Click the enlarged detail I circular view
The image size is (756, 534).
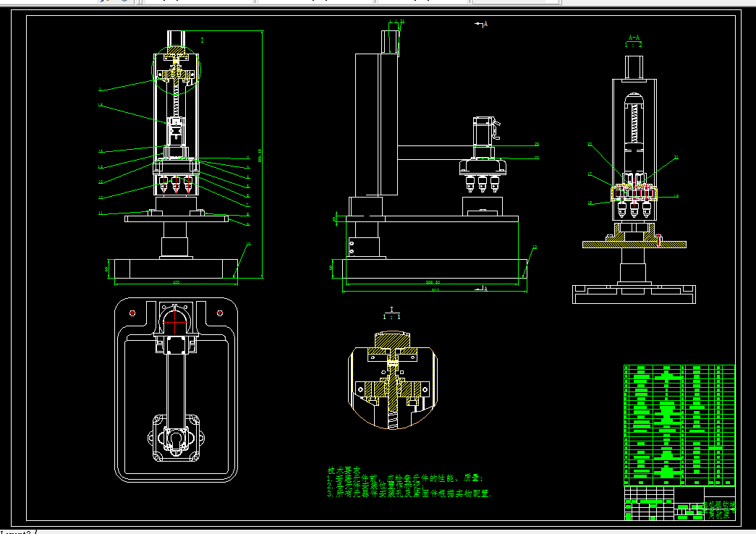(392, 380)
